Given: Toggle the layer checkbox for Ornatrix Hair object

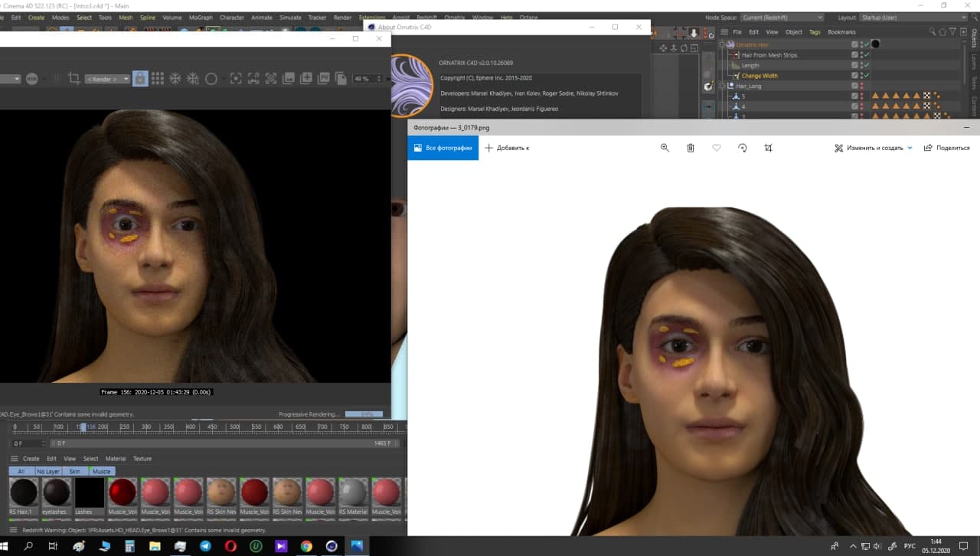Looking at the screenshot, I should click(x=854, y=44).
